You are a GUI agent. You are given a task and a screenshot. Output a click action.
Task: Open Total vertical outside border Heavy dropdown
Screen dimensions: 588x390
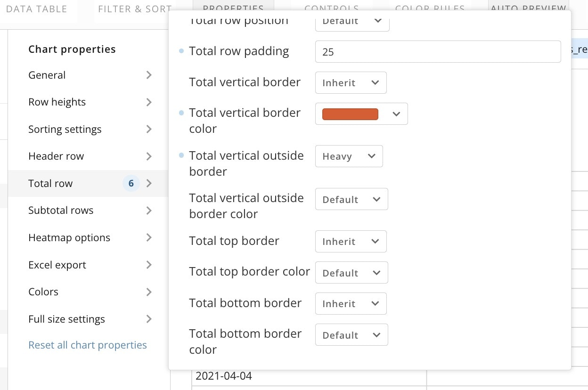[x=349, y=156]
